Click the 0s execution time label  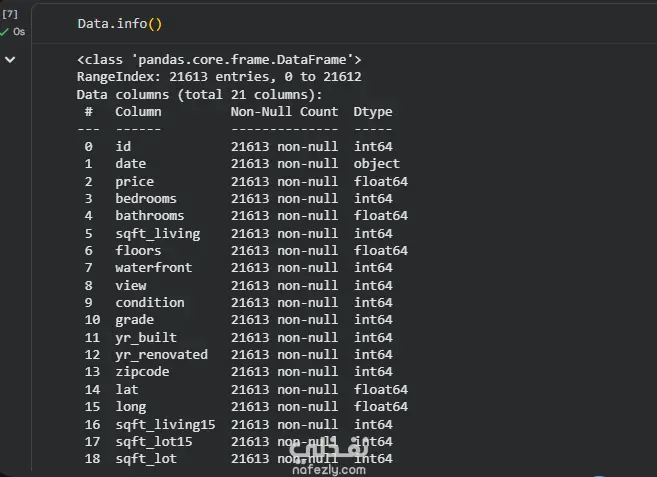[x=19, y=32]
